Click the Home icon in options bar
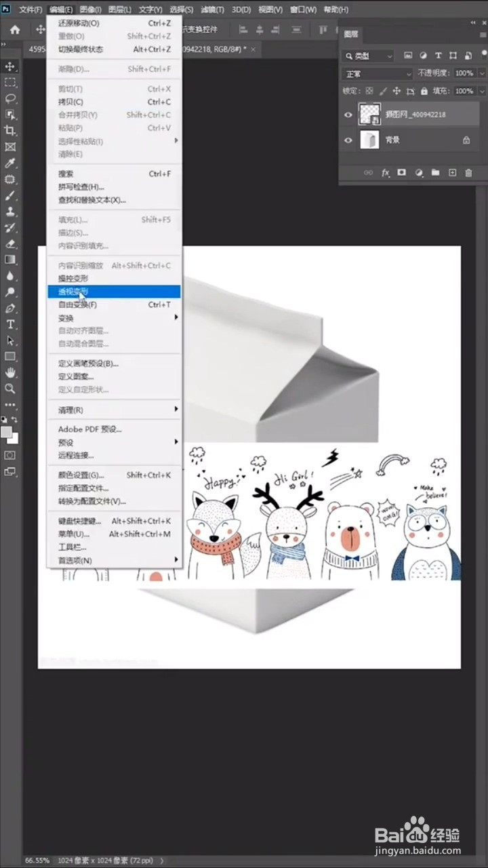488x868 pixels. point(15,30)
